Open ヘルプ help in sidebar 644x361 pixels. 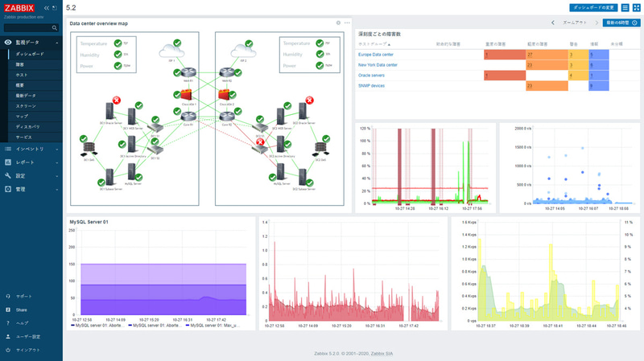pyautogui.click(x=23, y=323)
